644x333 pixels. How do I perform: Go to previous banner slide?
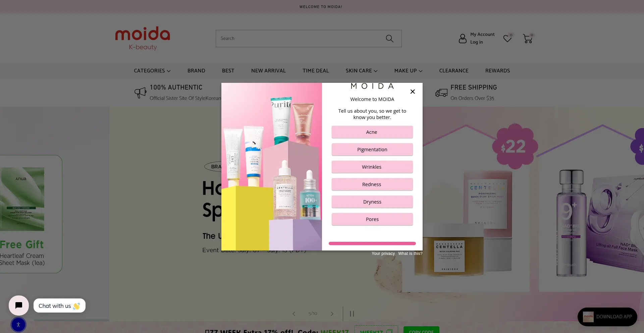click(294, 314)
